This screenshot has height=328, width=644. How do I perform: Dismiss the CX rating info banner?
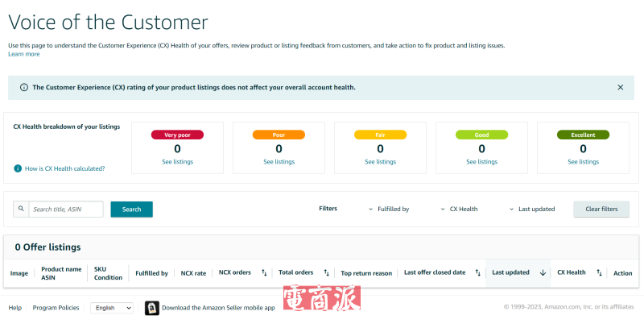pos(620,87)
